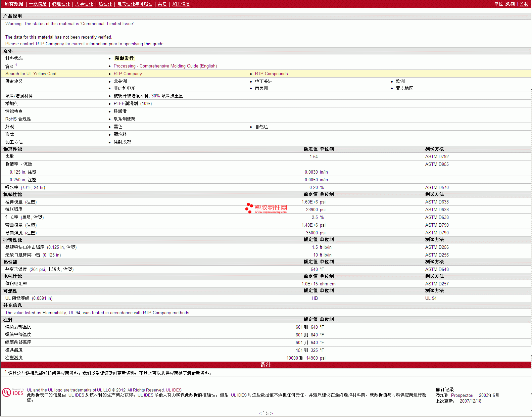Click the UL IDES logo in footer
This screenshot has width=532, height=417.
point(13,392)
